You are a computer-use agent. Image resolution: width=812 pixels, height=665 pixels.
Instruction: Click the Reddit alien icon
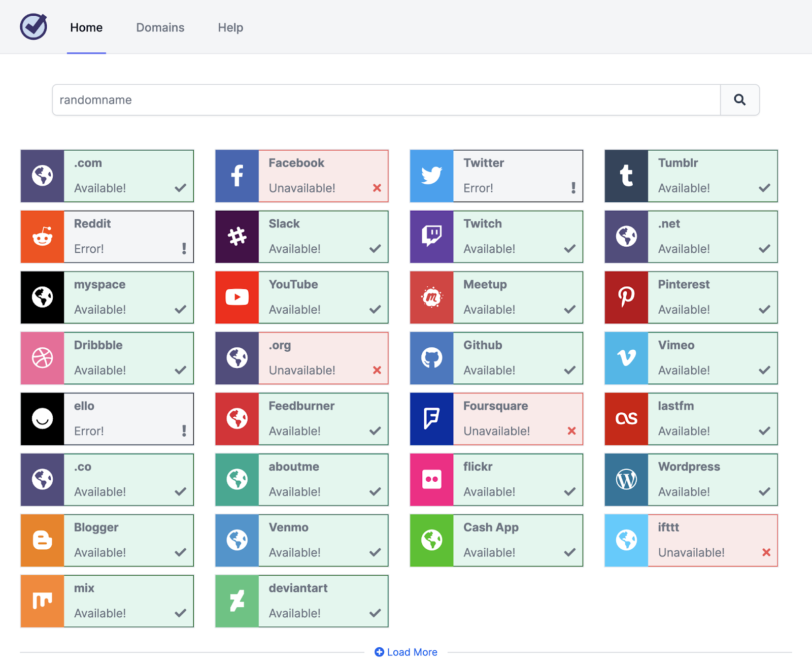pyautogui.click(x=42, y=237)
